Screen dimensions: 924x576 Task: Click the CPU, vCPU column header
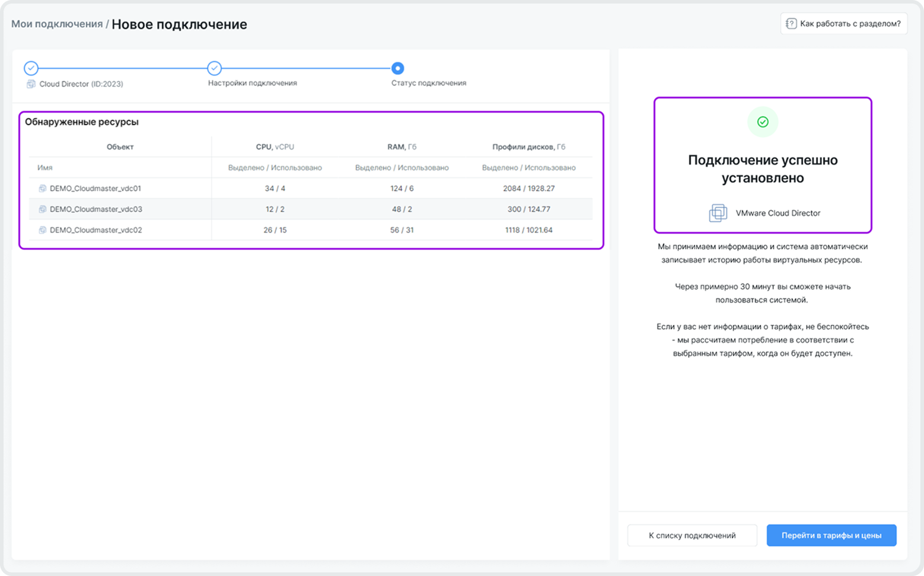point(275,147)
